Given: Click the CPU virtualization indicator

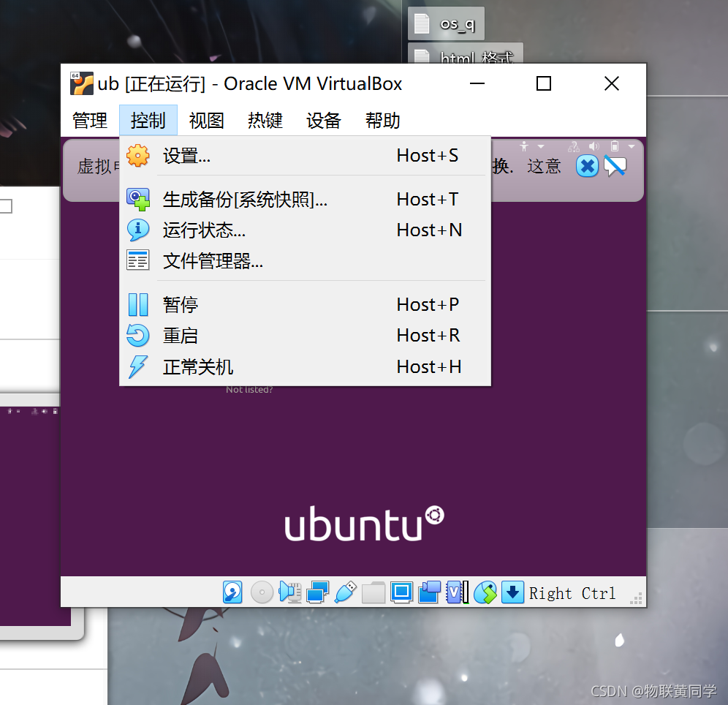Looking at the screenshot, I should pos(458,592).
